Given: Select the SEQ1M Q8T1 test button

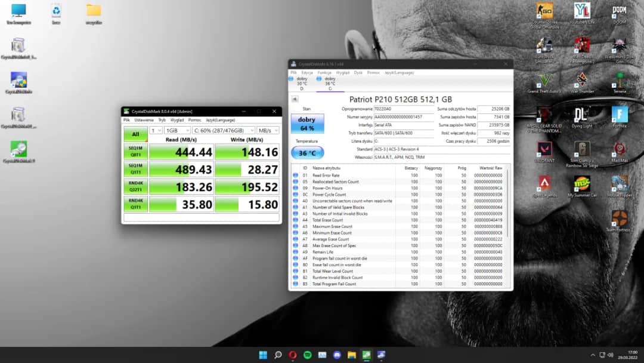Looking at the screenshot, I should (x=135, y=152).
